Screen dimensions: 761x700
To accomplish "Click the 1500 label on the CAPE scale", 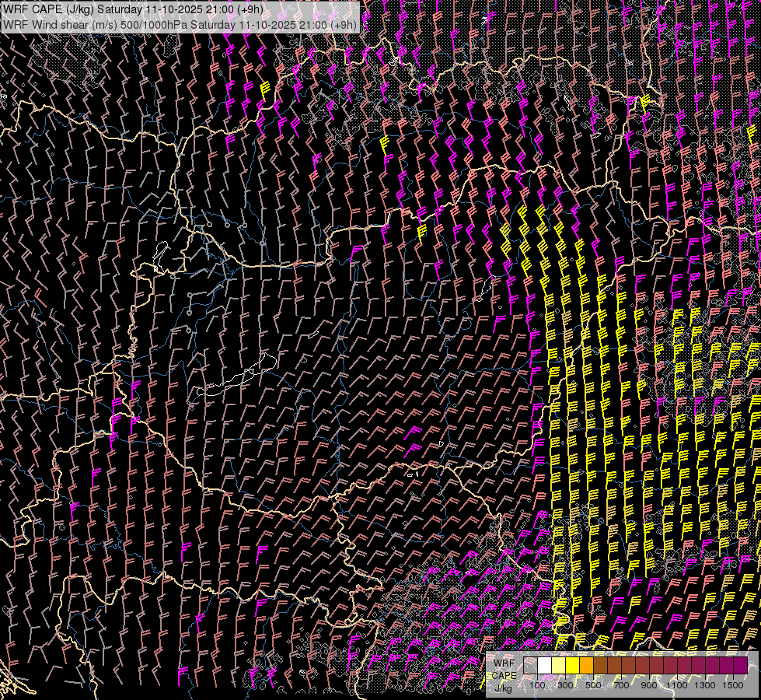I will click(x=733, y=684).
